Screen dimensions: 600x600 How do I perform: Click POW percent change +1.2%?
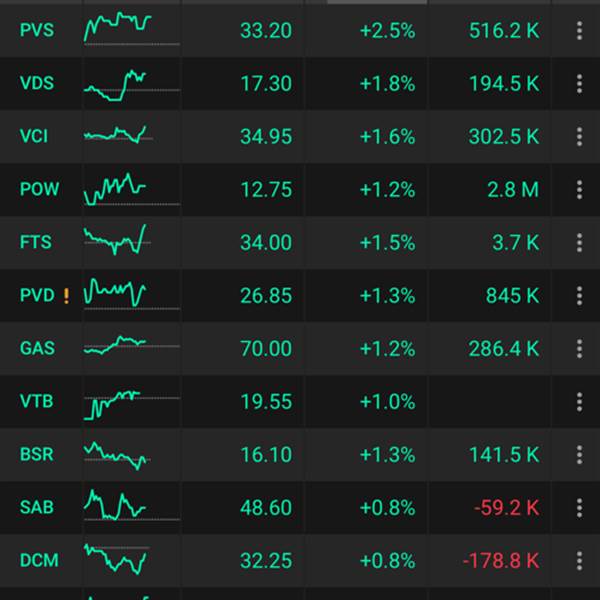[x=387, y=190]
